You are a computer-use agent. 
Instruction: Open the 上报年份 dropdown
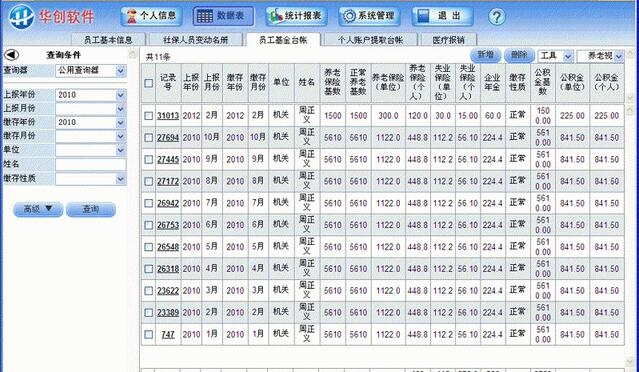point(121,95)
